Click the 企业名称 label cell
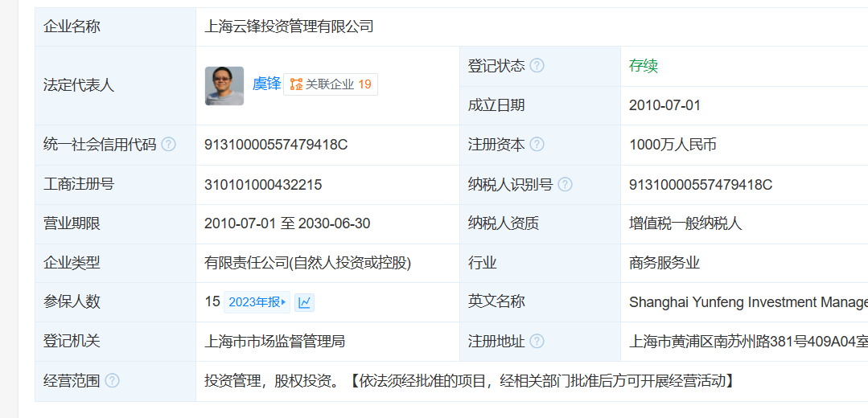The width and height of the screenshot is (868, 418). 115,27
